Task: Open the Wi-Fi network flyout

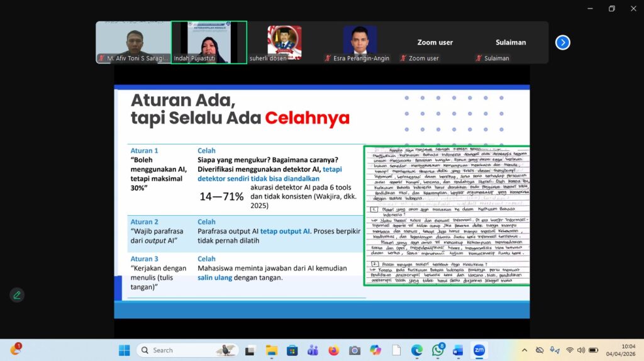Action: point(569,350)
